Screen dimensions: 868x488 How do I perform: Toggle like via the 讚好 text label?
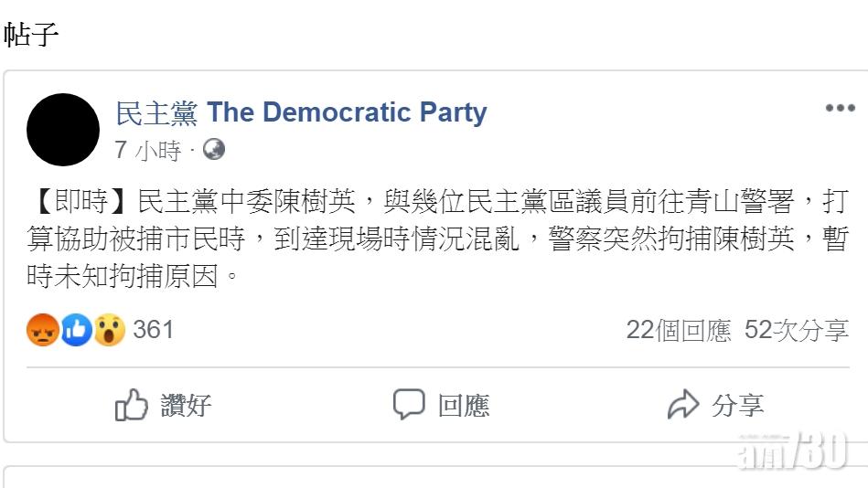click(x=186, y=405)
